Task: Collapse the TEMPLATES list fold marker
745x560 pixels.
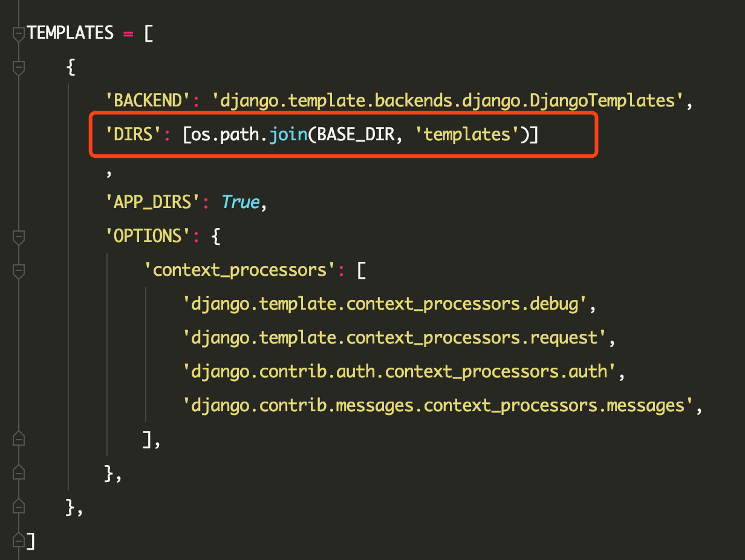Action: click(x=19, y=33)
